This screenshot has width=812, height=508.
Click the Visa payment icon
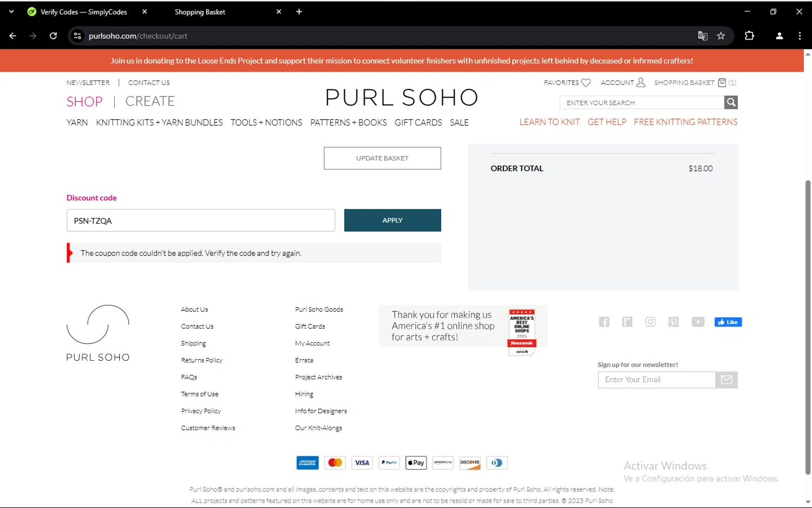(362, 463)
